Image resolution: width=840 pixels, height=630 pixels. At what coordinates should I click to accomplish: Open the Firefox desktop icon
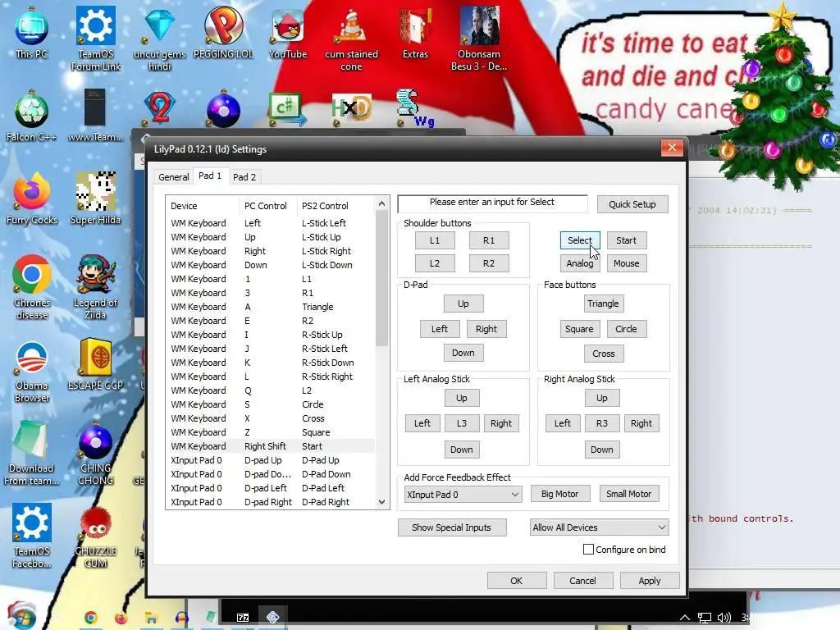pos(32,199)
